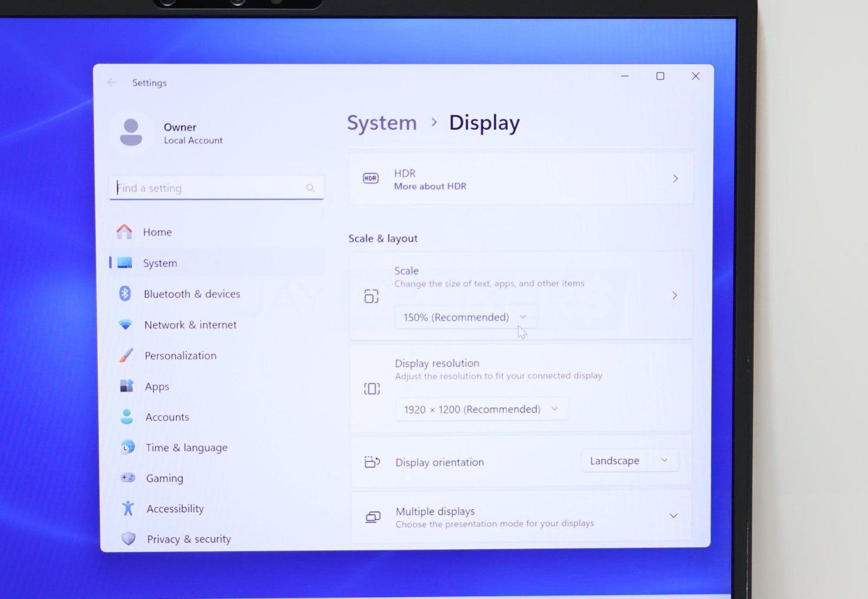The image size is (868, 599).
Task: Select Time & language in sidebar
Action: (x=186, y=448)
